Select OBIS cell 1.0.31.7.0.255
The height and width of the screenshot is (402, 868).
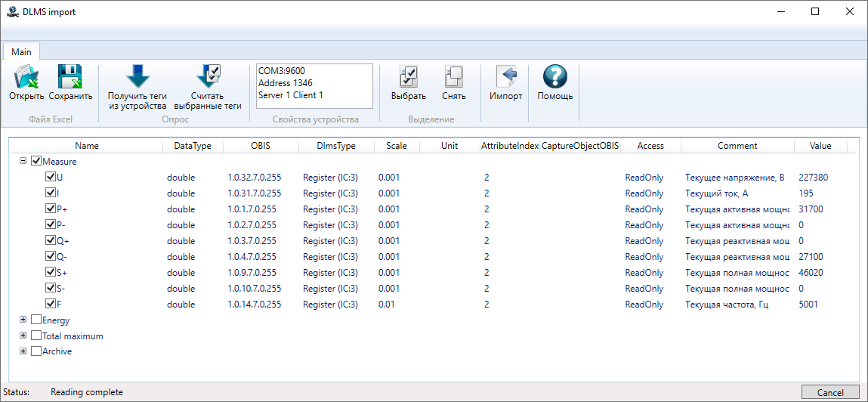coord(255,193)
